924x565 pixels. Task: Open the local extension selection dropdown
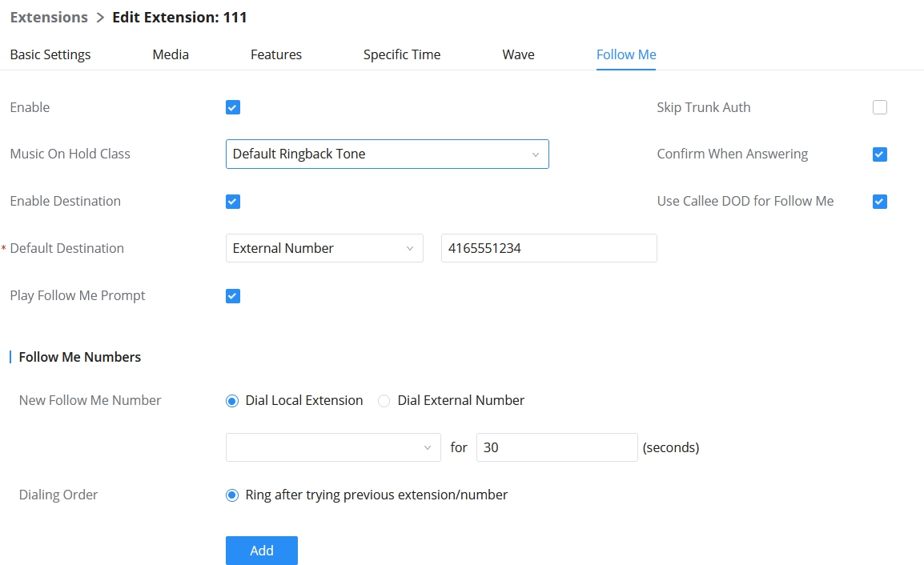click(x=333, y=447)
